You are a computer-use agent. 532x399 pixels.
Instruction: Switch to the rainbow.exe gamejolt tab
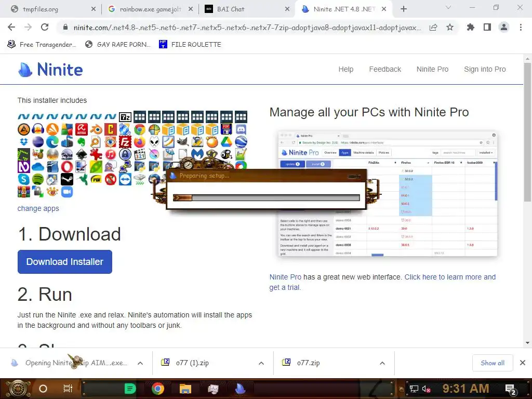pos(150,9)
